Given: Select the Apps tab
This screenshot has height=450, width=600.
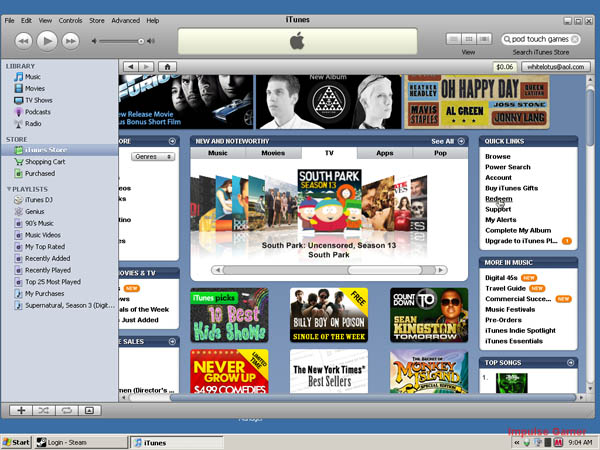Looking at the screenshot, I should coord(385,153).
